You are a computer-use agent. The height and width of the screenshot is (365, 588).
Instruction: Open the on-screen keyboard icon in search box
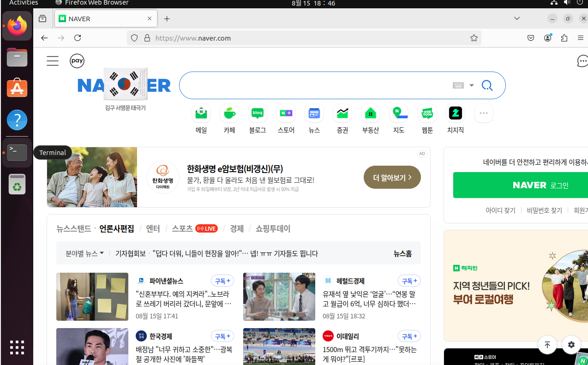458,85
